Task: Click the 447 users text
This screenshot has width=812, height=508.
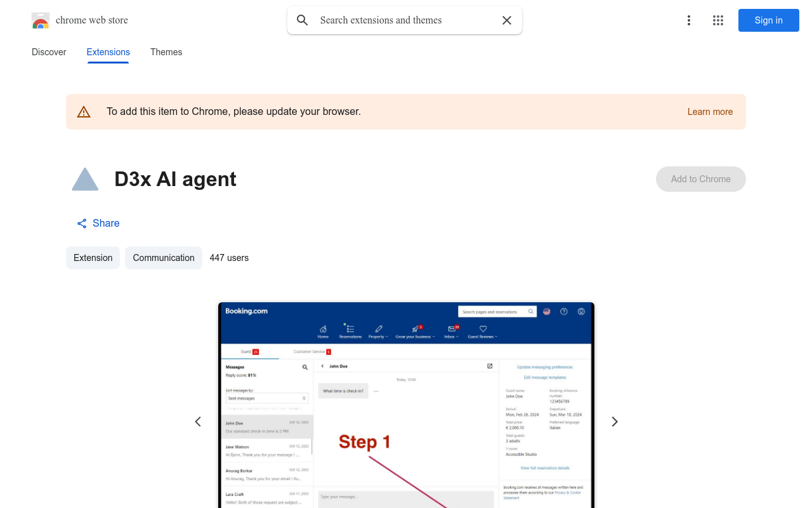Action: (x=229, y=258)
